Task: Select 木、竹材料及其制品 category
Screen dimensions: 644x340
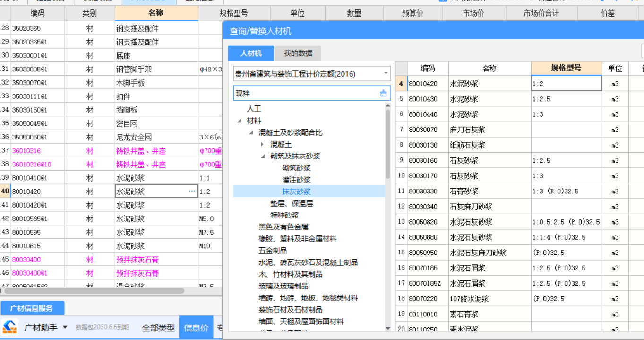Action: 291,274
